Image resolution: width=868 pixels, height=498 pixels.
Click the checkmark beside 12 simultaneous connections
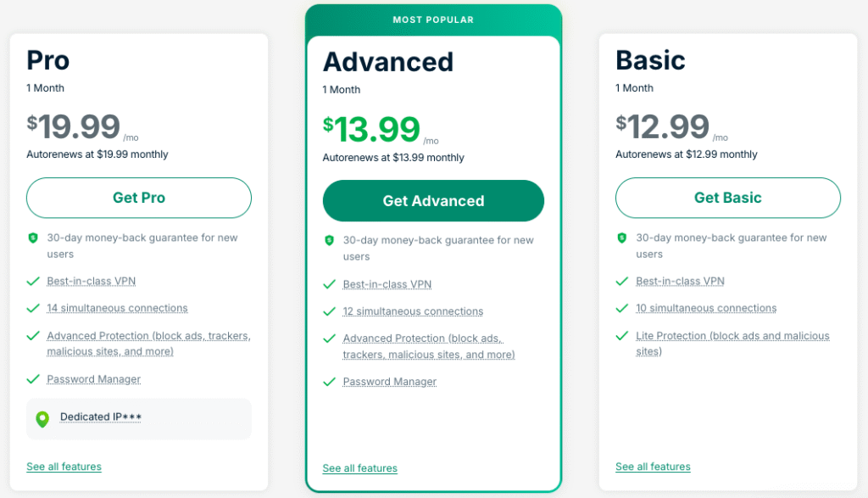click(x=330, y=311)
